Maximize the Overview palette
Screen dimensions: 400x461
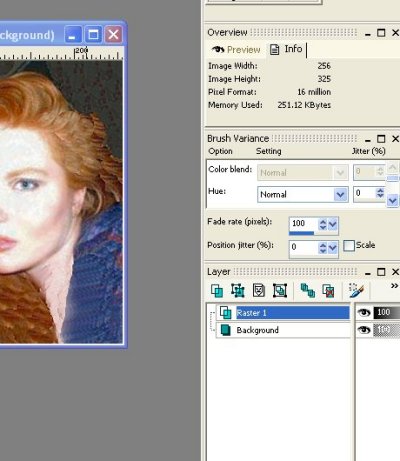pyautogui.click(x=381, y=33)
